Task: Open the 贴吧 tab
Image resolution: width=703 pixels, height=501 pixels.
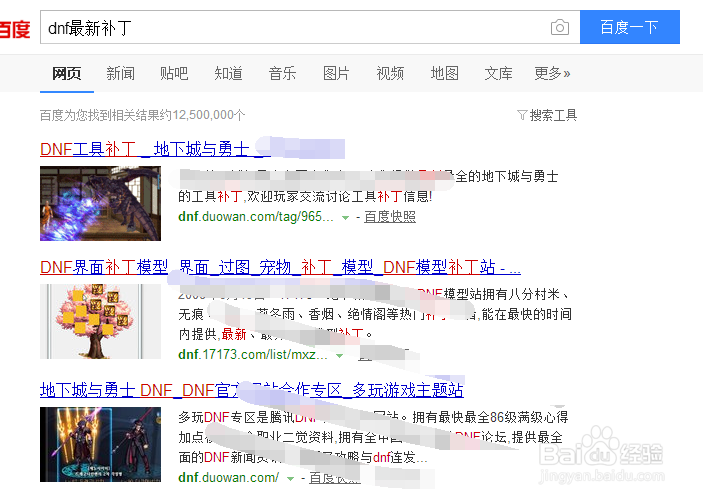Action: coord(174,73)
